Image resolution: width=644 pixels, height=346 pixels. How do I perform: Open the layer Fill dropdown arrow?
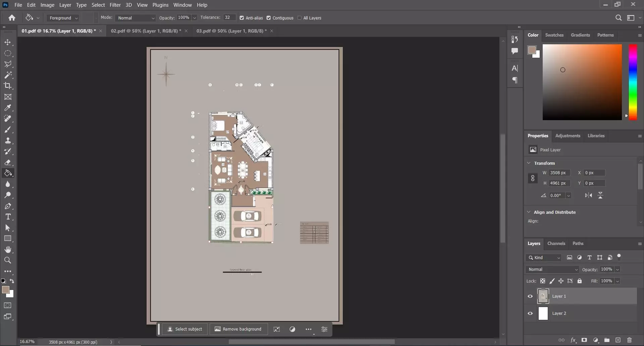(618, 281)
